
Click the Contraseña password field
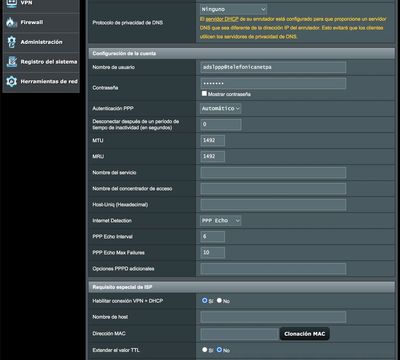[273, 83]
